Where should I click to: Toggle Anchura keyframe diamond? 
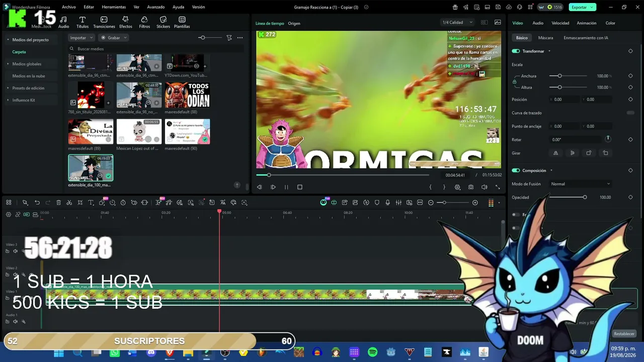(x=630, y=76)
